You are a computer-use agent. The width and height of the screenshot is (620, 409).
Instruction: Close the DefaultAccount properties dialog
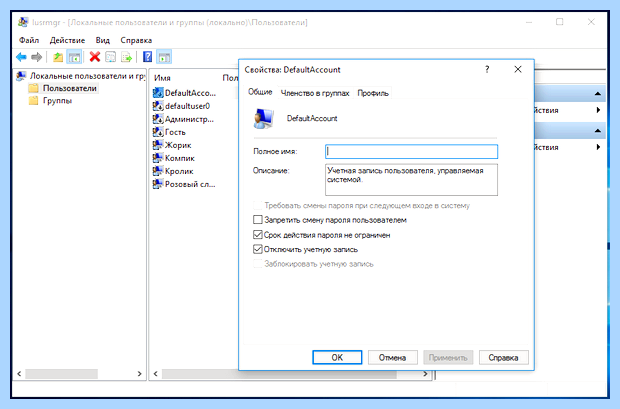point(518,70)
